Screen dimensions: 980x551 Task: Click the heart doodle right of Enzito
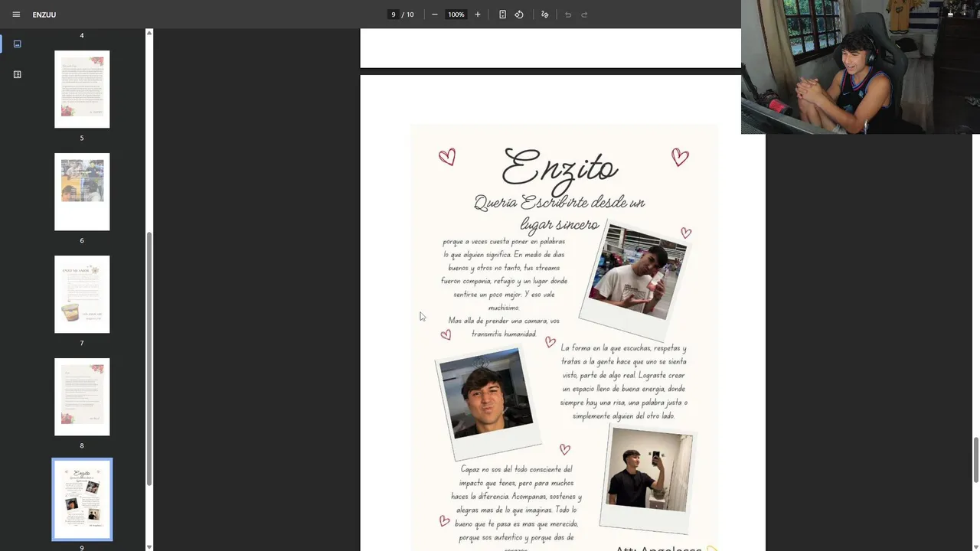click(680, 157)
